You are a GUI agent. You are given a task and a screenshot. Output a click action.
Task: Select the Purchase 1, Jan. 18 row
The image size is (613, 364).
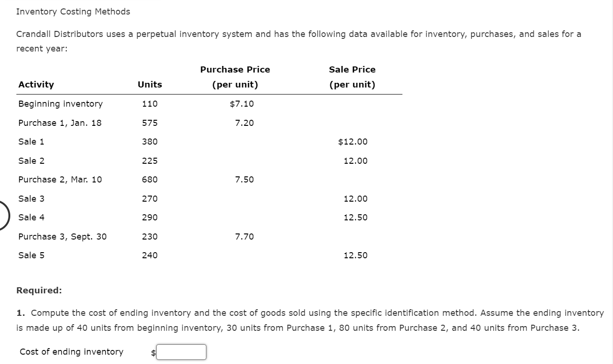[59, 123]
